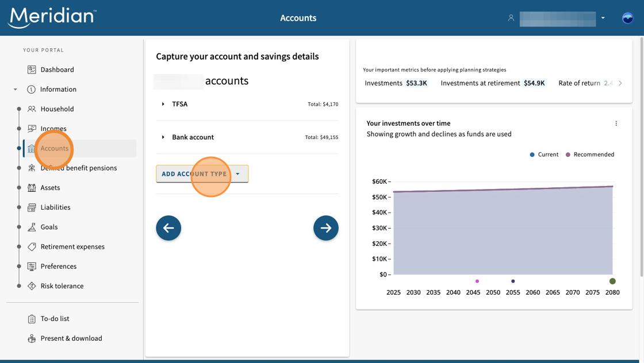Go to next step with forward arrow

pos(326,228)
